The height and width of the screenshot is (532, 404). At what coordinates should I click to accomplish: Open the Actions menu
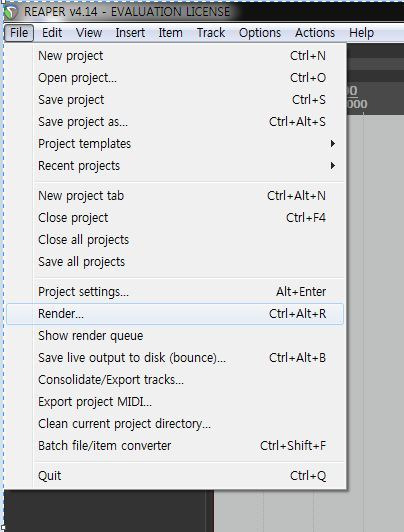(x=315, y=33)
